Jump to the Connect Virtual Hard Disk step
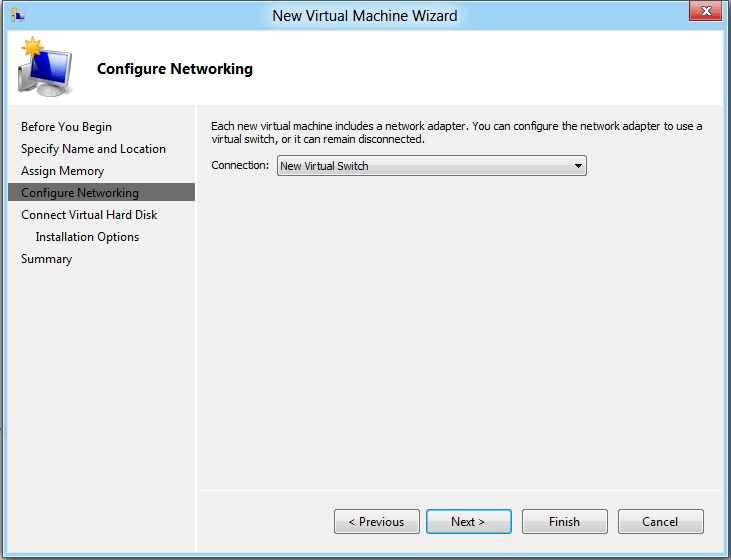This screenshot has height=560, width=731. click(x=89, y=215)
